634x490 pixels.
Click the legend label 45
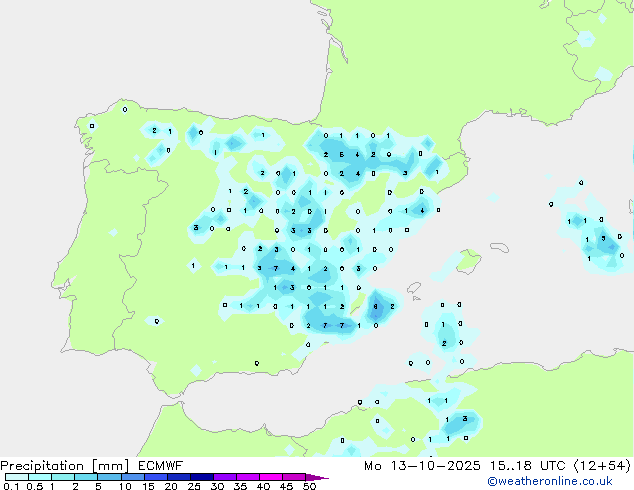[x=286, y=486]
